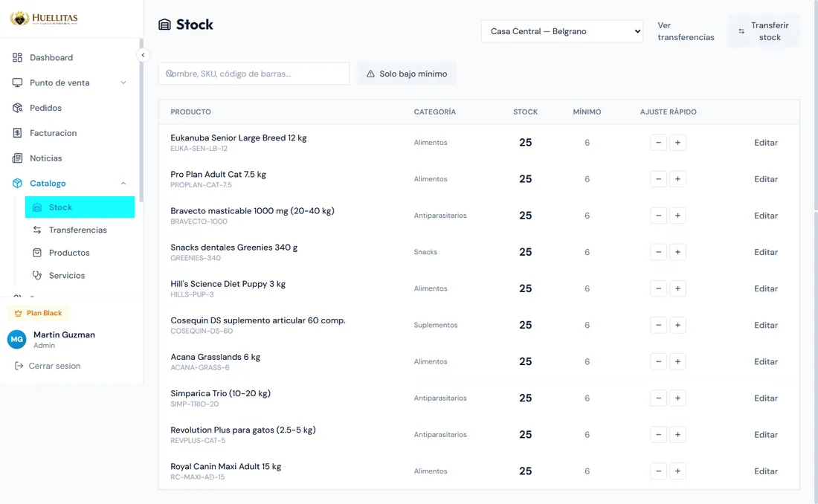This screenshot has width=818, height=504.
Task: Decrease stock for Snacks dentales Greenies
Action: [658, 252]
